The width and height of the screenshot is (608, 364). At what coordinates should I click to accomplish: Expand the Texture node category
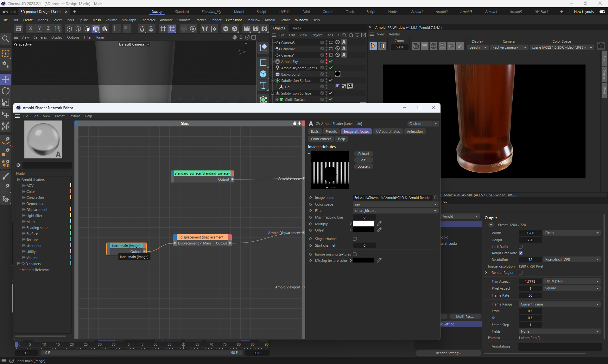pos(24,240)
